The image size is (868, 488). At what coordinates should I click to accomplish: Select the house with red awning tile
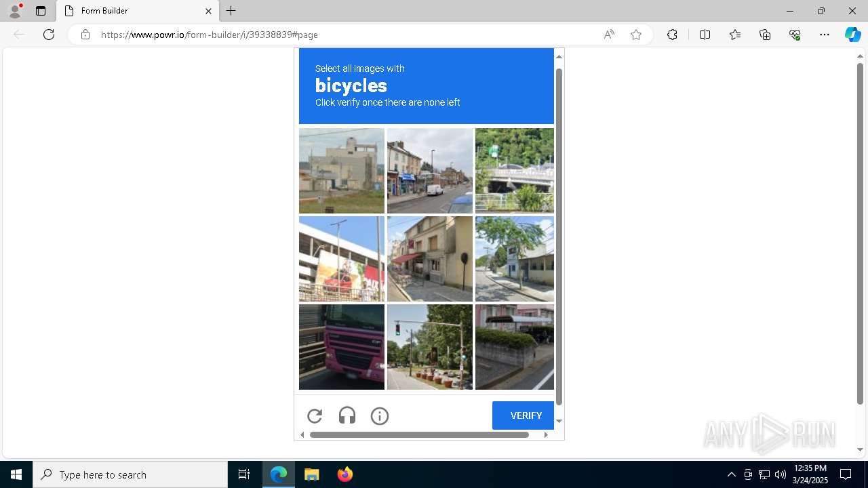point(430,259)
